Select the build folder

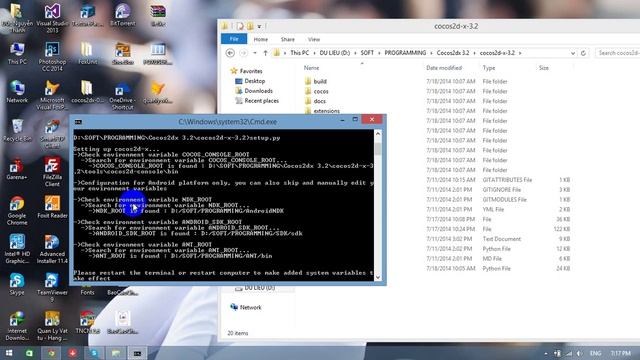coord(320,81)
